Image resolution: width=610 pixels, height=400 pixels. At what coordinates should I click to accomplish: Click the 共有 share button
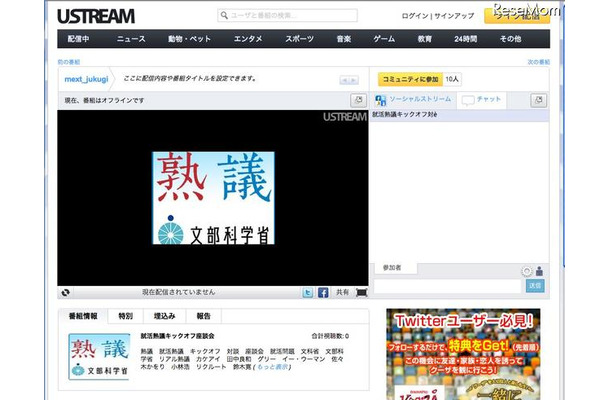click(x=342, y=292)
